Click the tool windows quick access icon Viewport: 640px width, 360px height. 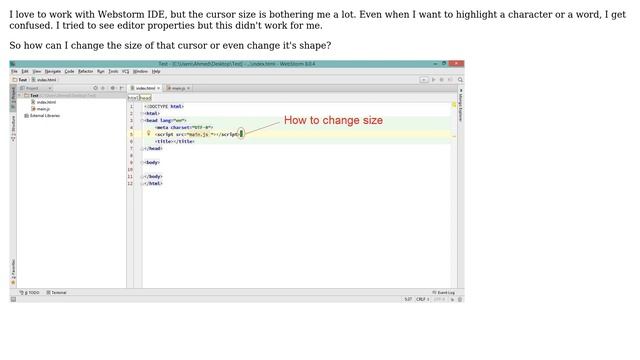[x=13, y=300]
